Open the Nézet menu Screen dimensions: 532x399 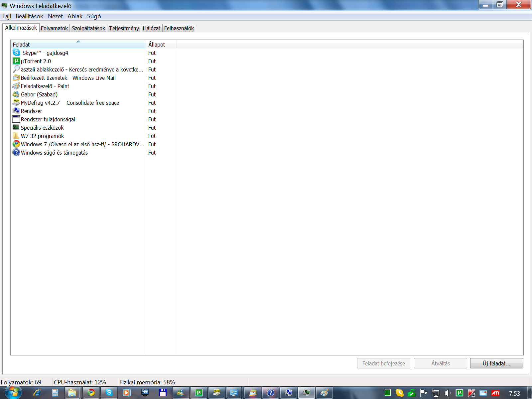(55, 16)
